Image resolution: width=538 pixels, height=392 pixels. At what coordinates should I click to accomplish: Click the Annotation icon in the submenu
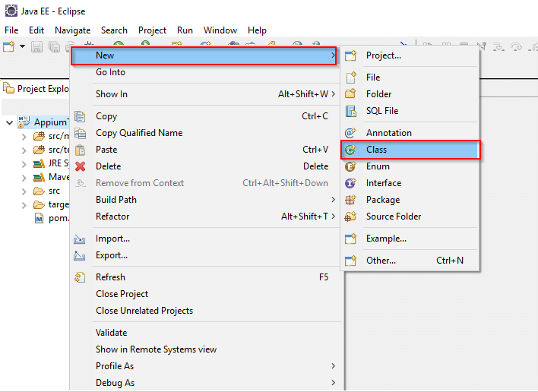pos(350,133)
